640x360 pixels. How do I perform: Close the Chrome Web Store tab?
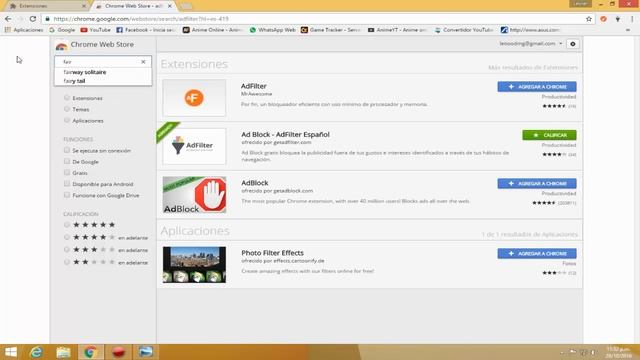(x=170, y=6)
